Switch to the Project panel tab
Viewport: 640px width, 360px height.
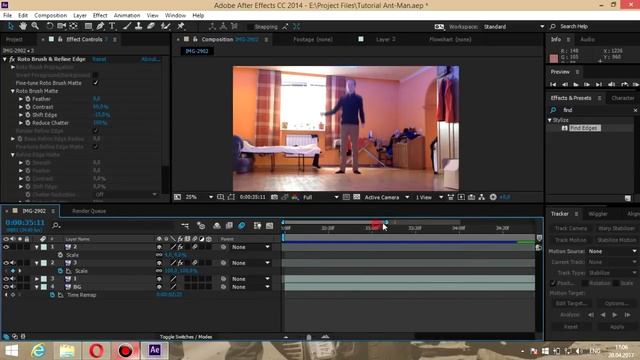pos(14,40)
